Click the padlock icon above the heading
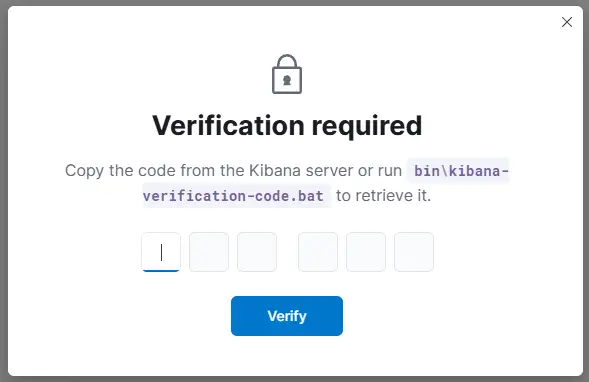The image size is (589, 382). [287, 74]
